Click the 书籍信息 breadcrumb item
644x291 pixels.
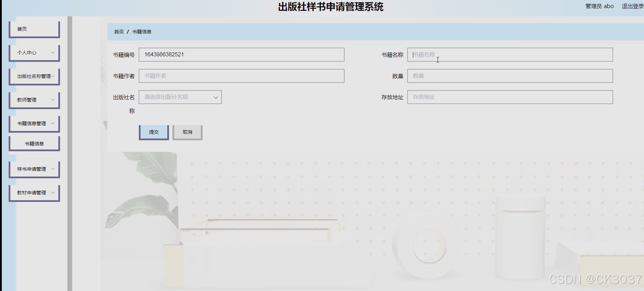coord(142,32)
